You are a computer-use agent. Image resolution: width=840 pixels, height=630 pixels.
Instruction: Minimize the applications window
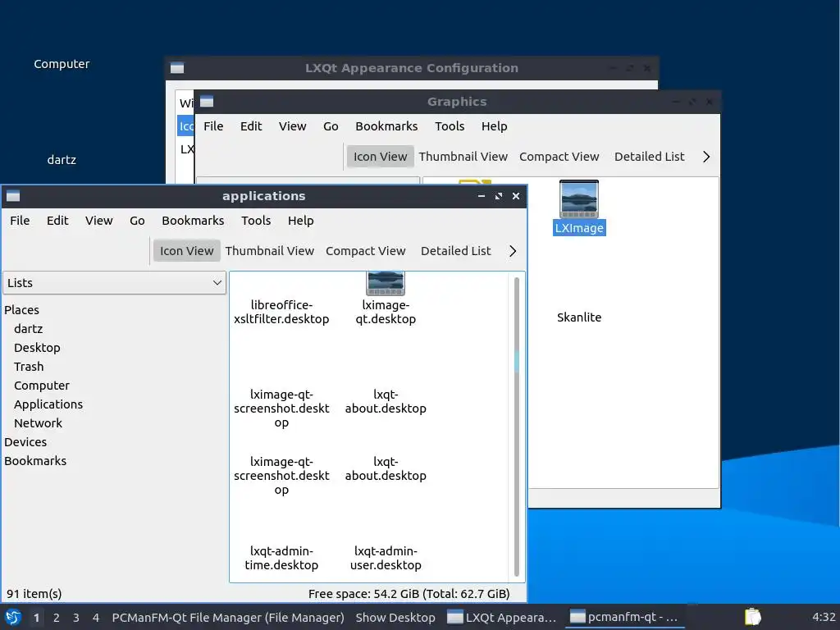[x=481, y=196]
